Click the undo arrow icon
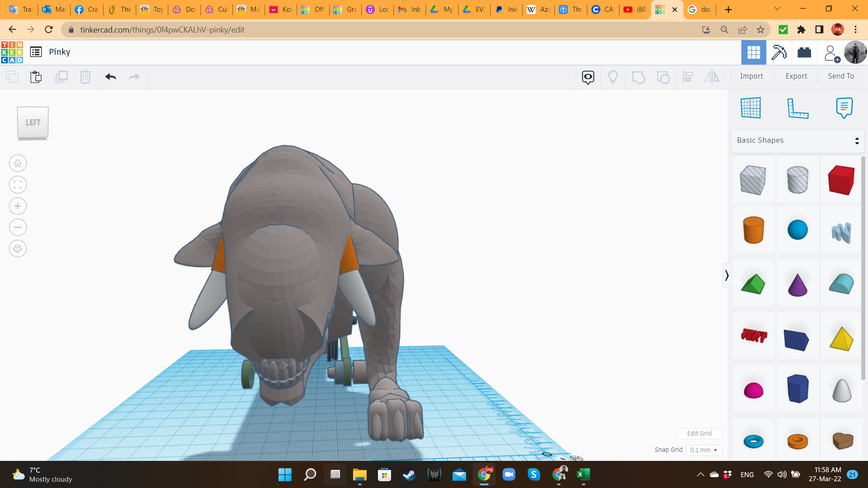 click(x=111, y=77)
